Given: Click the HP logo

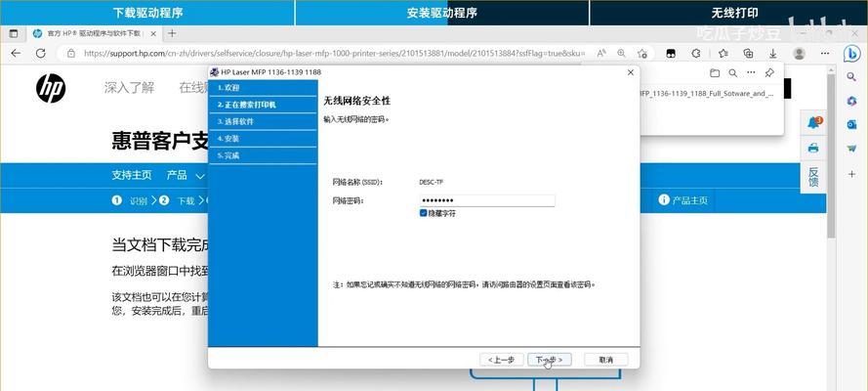Looking at the screenshot, I should [x=51, y=89].
